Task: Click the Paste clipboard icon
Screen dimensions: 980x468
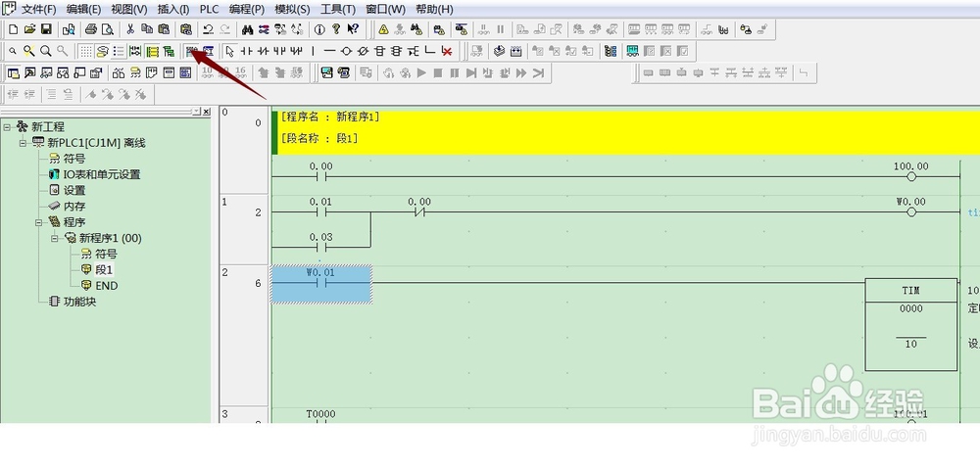Action: pyautogui.click(x=164, y=29)
